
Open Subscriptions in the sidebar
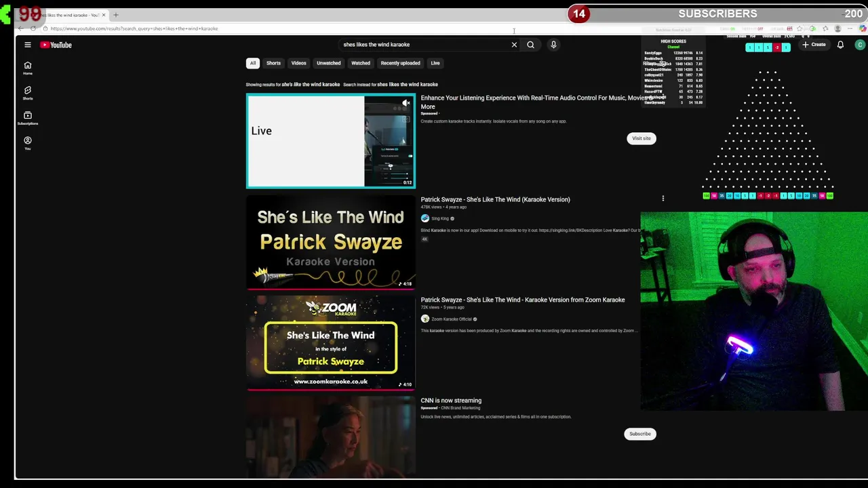pos(28,118)
